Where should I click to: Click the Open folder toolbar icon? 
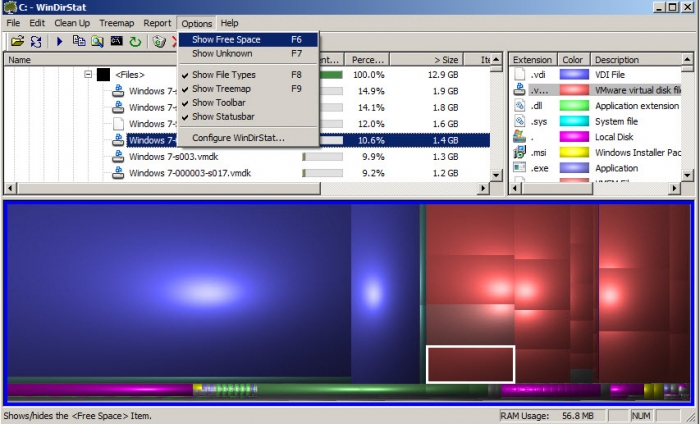point(17,42)
